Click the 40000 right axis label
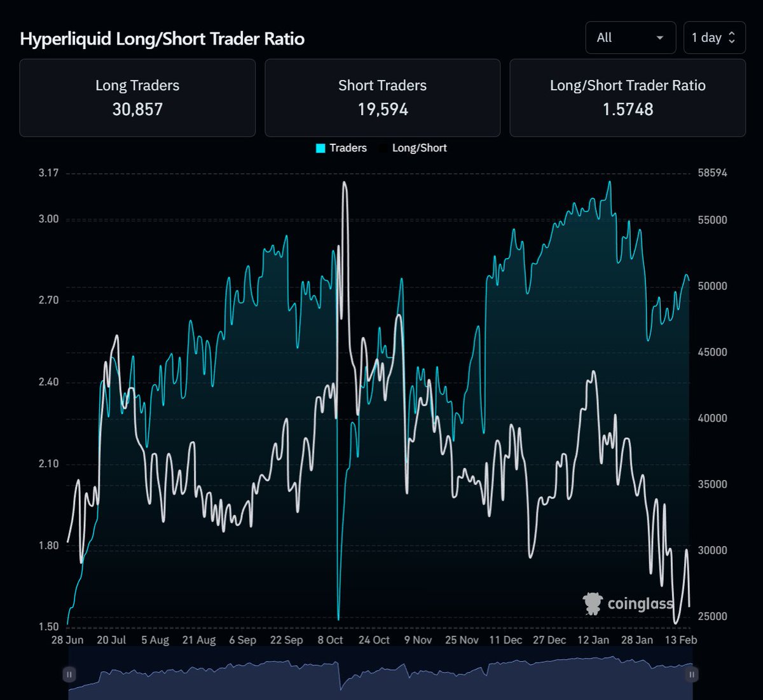Image resolution: width=763 pixels, height=700 pixels. 712,418
